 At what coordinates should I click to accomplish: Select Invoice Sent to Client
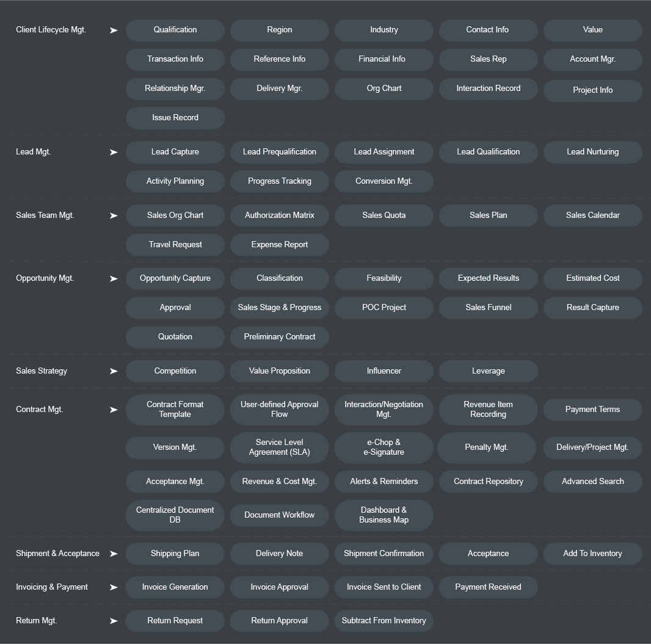(x=384, y=587)
